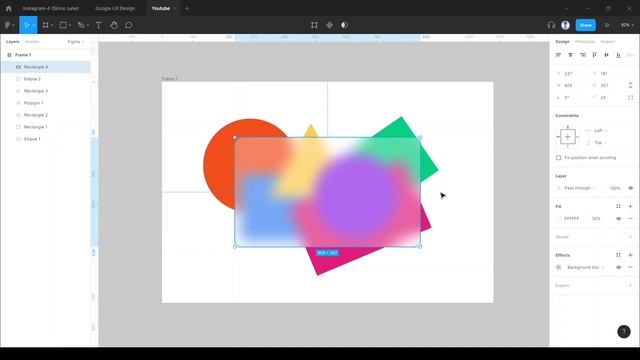Select the Text tool
640x360 pixels.
(x=98, y=25)
